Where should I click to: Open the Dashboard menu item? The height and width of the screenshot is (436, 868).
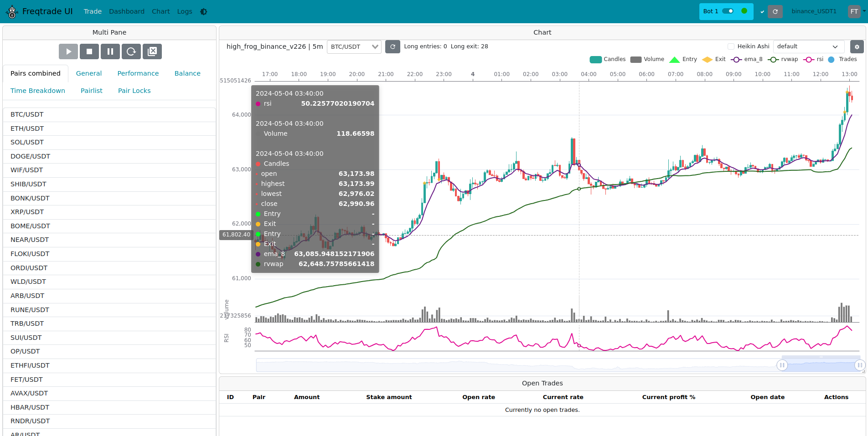[x=126, y=11]
